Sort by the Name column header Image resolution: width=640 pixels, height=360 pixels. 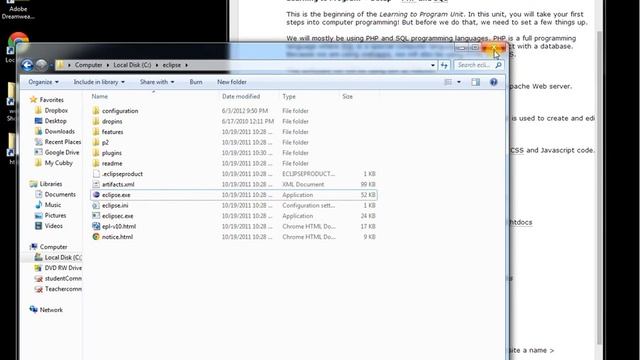pyautogui.click(x=100, y=96)
